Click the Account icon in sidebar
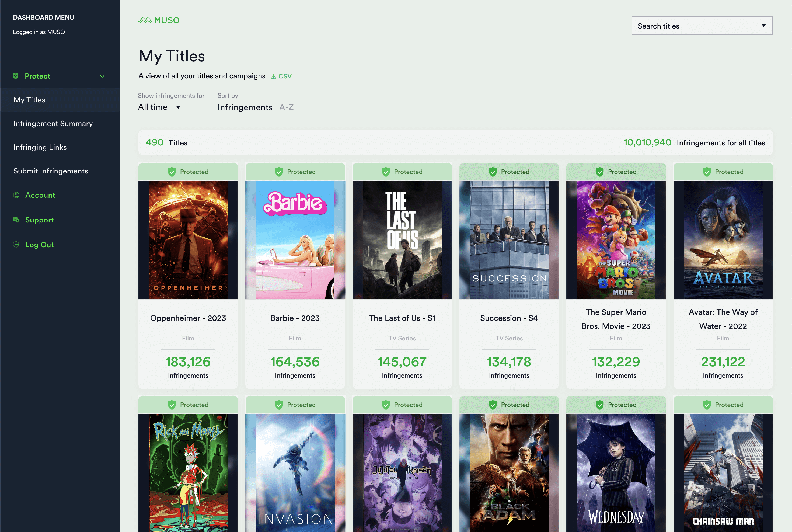792x532 pixels. pos(16,194)
